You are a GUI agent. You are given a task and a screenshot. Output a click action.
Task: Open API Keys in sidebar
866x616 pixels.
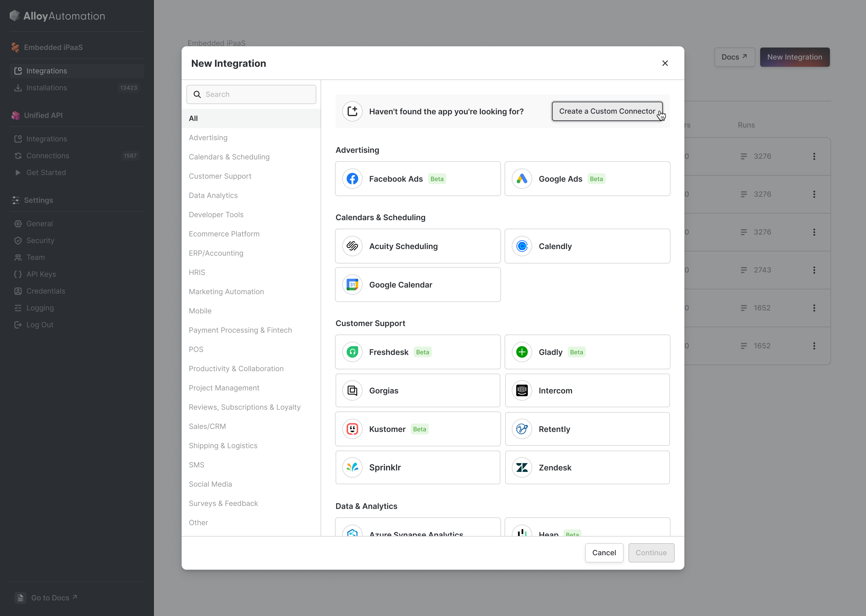click(77, 274)
